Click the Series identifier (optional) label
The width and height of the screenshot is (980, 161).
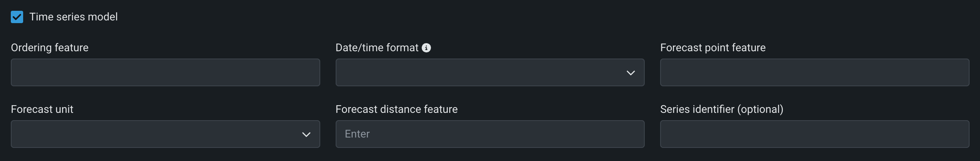coord(721,109)
